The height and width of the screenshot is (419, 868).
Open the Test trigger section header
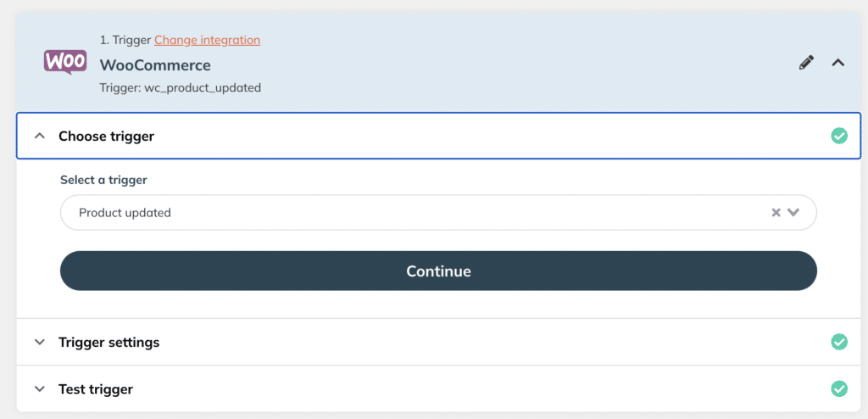[x=438, y=388]
